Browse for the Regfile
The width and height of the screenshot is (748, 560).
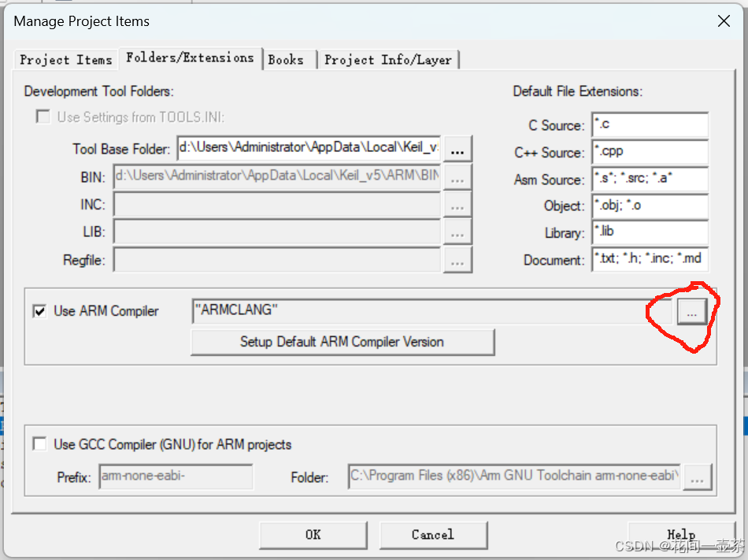coord(457,261)
